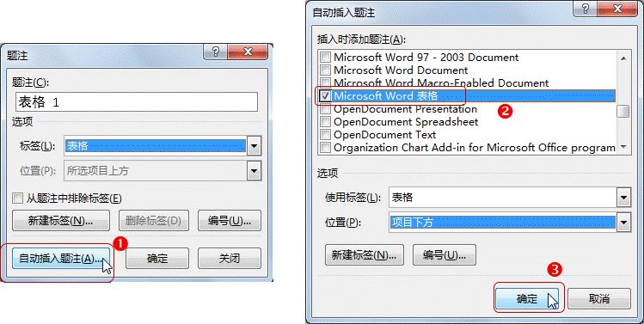This screenshot has width=644, height=324.
Task: Click scroll up arrow in caption list
Action: (x=624, y=58)
